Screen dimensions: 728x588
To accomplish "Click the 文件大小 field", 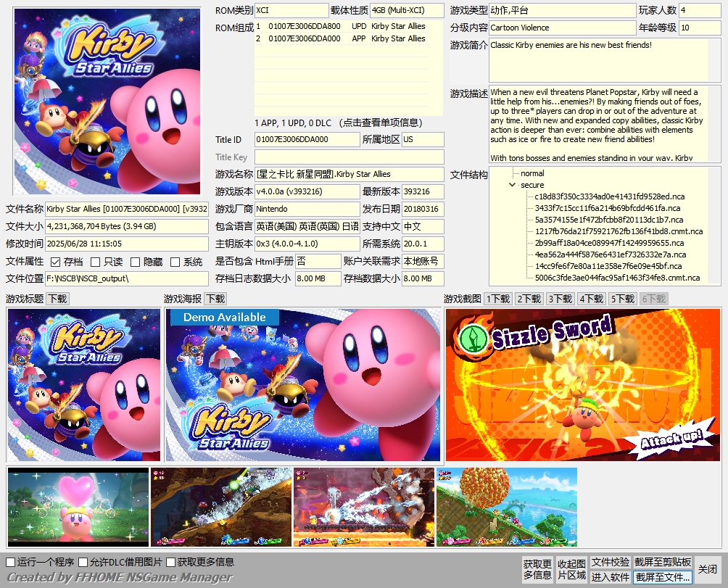I will click(x=126, y=226).
